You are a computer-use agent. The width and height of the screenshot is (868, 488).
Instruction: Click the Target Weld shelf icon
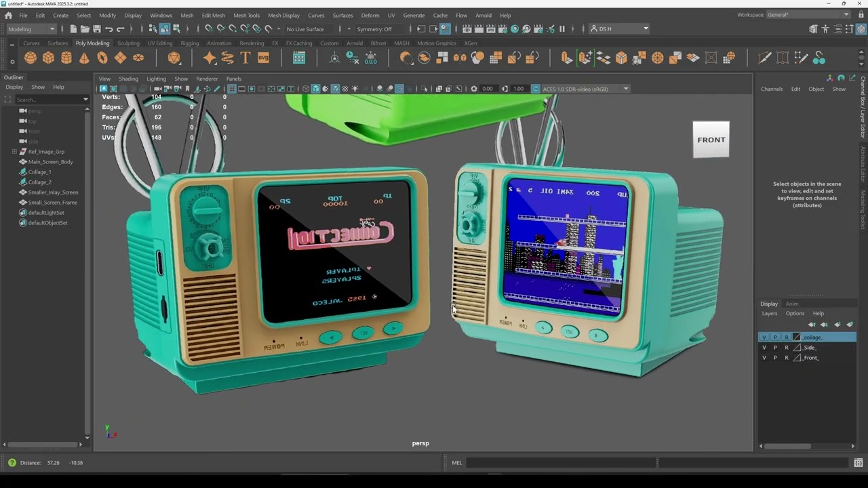click(x=819, y=58)
